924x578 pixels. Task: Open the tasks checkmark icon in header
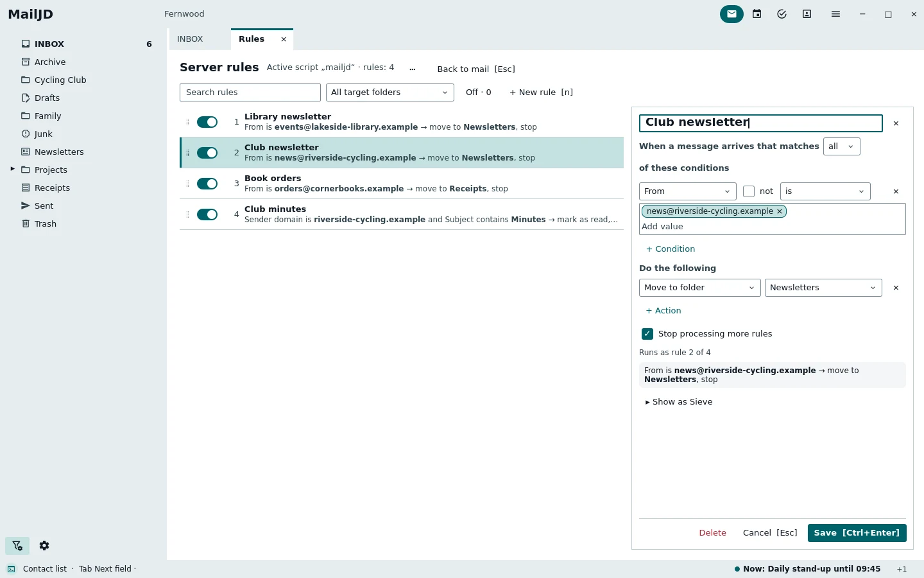coord(782,14)
